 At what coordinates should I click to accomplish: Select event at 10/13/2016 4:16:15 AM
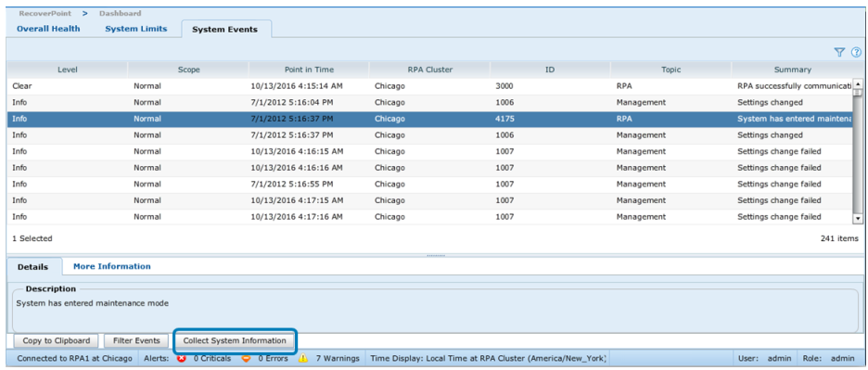click(429, 152)
